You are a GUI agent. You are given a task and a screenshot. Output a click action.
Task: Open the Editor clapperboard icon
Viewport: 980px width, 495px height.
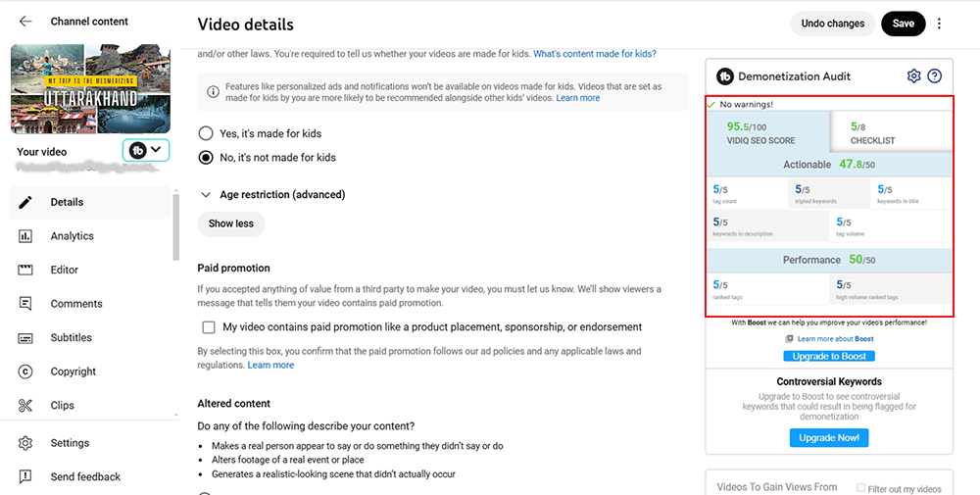(x=25, y=270)
